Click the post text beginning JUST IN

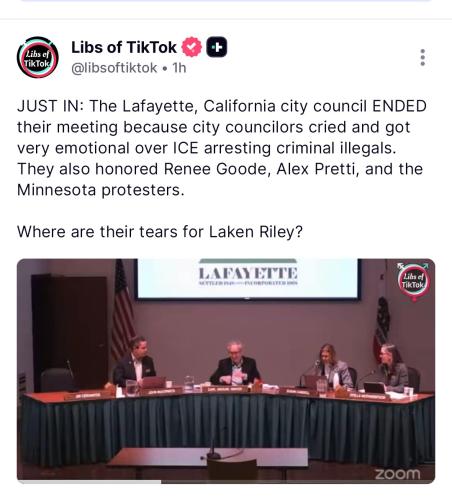pyautogui.click(x=222, y=148)
